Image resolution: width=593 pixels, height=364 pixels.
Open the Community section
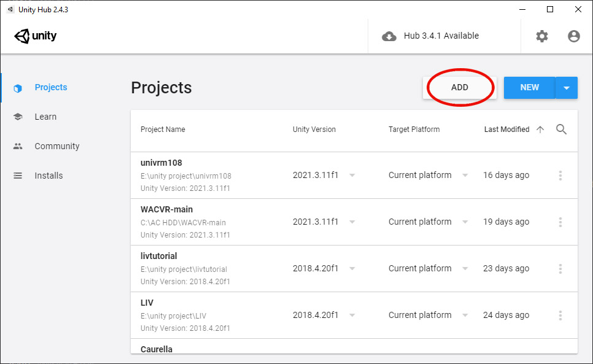click(x=56, y=146)
